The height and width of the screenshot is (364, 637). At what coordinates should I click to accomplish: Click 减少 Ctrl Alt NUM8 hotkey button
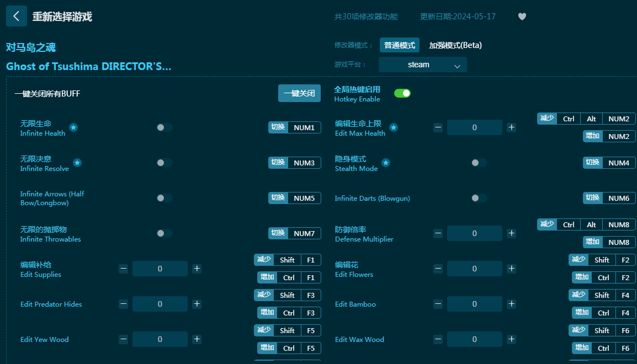tap(586, 224)
